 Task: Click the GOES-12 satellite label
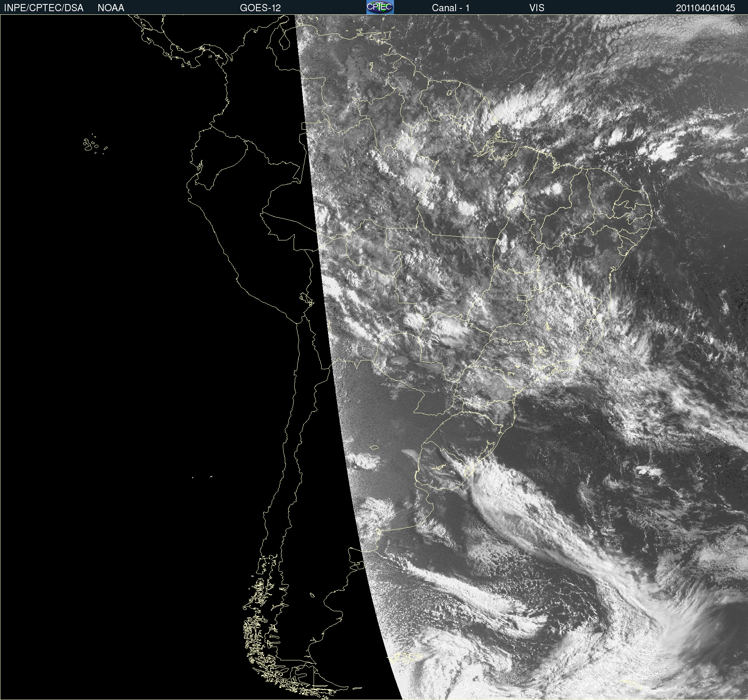pos(260,8)
